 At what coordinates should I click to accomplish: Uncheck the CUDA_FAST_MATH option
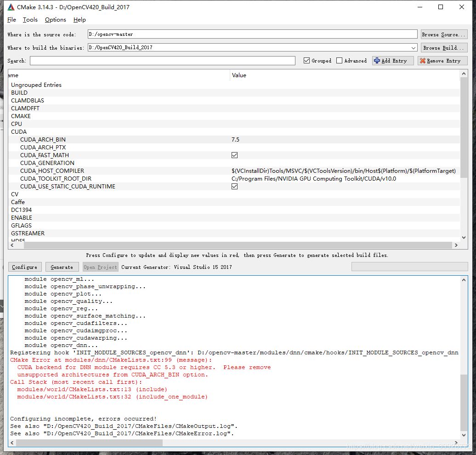point(235,155)
